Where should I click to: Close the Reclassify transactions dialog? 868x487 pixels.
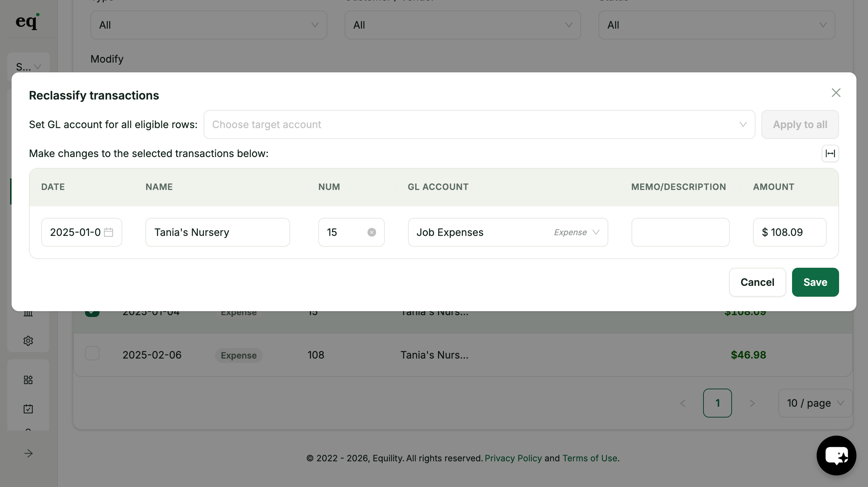(836, 93)
